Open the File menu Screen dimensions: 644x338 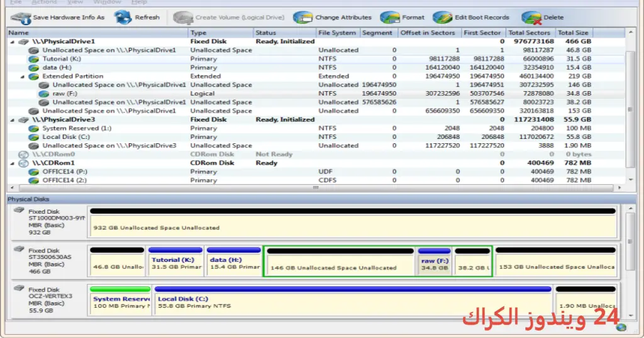tap(16, 2)
